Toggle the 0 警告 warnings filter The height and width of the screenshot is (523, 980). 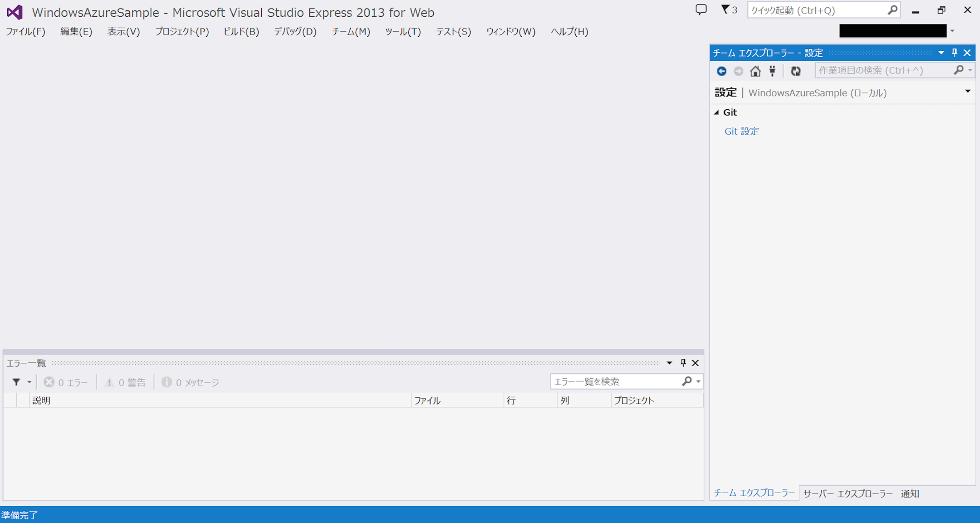[125, 382]
